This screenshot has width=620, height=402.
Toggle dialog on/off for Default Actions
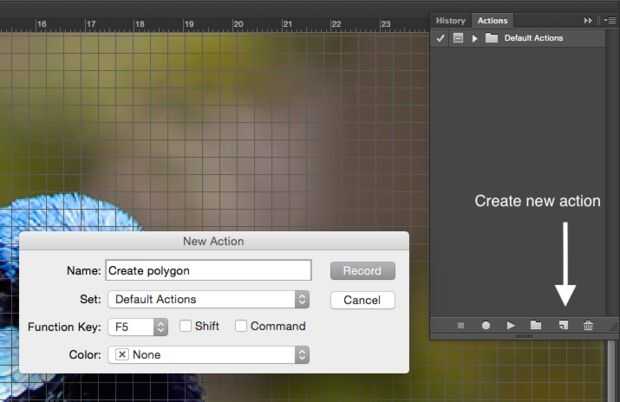click(x=458, y=38)
